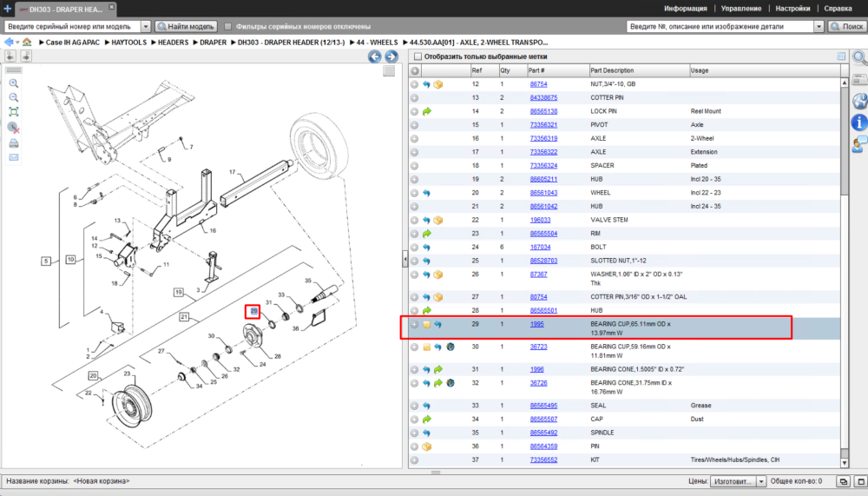Click the package box icon for row 12

(x=437, y=84)
